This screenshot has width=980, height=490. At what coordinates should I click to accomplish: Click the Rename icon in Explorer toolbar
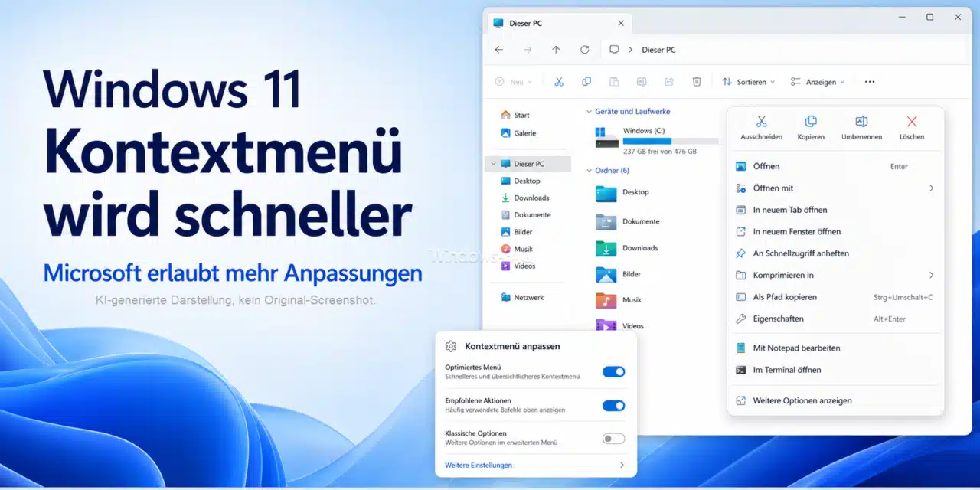[642, 81]
